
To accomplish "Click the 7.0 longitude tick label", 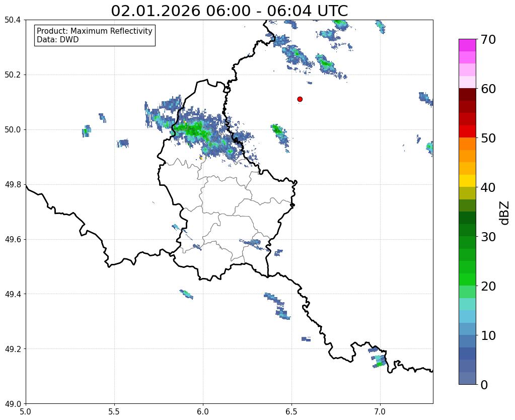I will 381,412.
